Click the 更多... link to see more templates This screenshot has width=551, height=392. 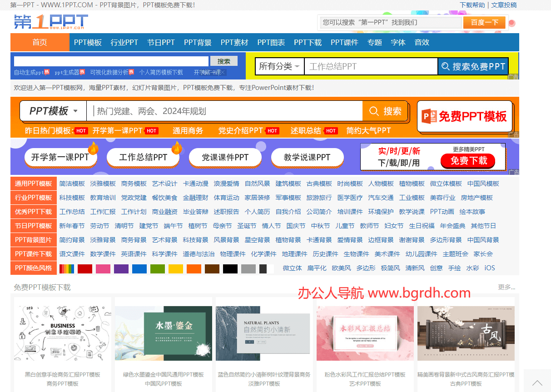coord(506,287)
